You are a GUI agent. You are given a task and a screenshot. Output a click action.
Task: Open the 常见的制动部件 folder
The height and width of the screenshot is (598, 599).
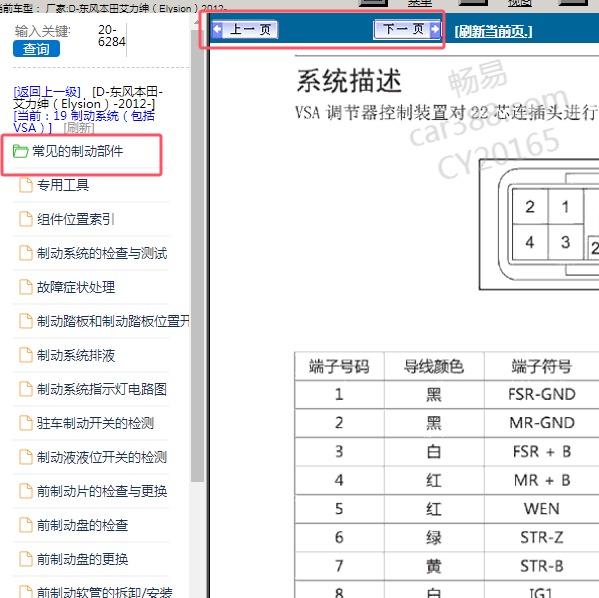tap(78, 151)
